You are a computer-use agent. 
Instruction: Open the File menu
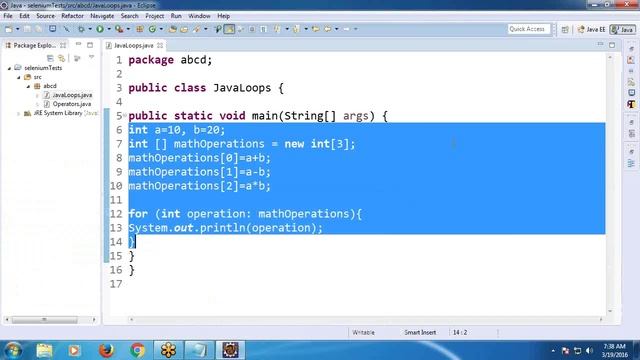coord(8,16)
